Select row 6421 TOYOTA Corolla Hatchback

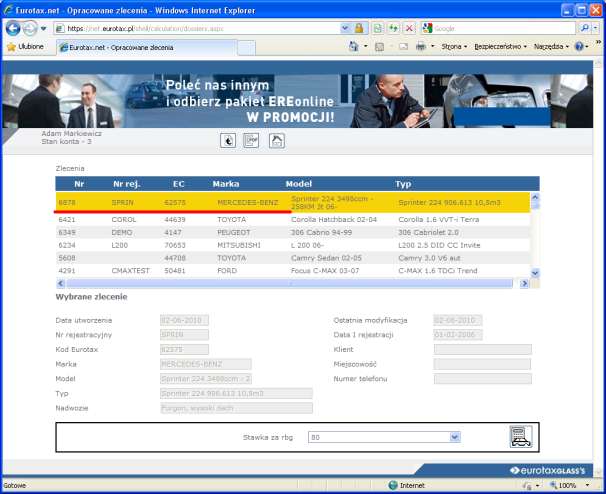[x=293, y=220]
